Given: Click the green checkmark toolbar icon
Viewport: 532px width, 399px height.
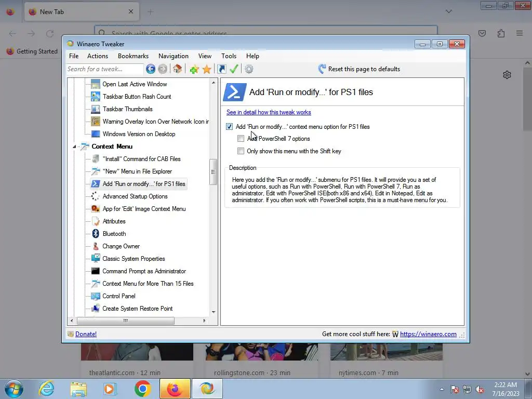Looking at the screenshot, I should click(x=234, y=69).
